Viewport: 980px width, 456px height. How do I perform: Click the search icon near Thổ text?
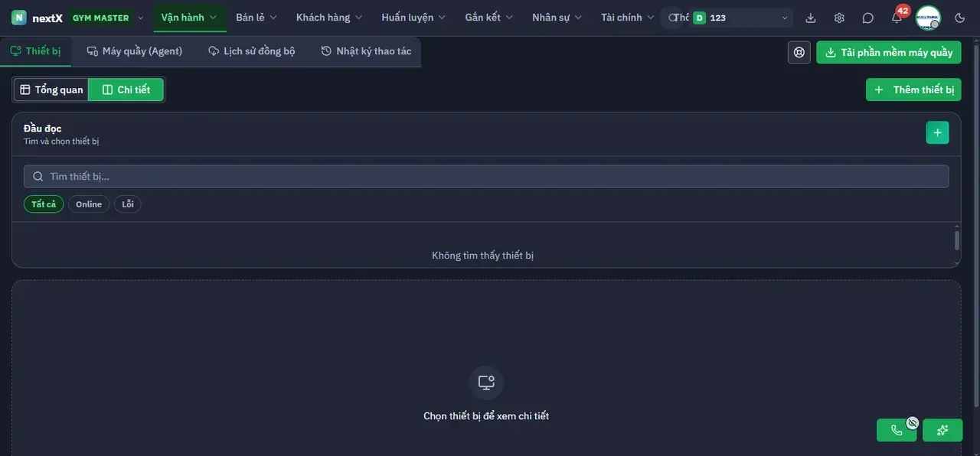[673, 18]
